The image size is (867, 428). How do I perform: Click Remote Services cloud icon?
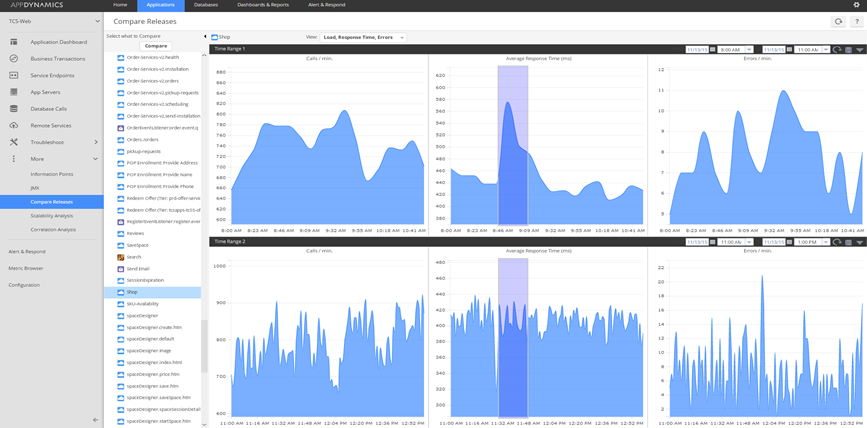click(14, 126)
